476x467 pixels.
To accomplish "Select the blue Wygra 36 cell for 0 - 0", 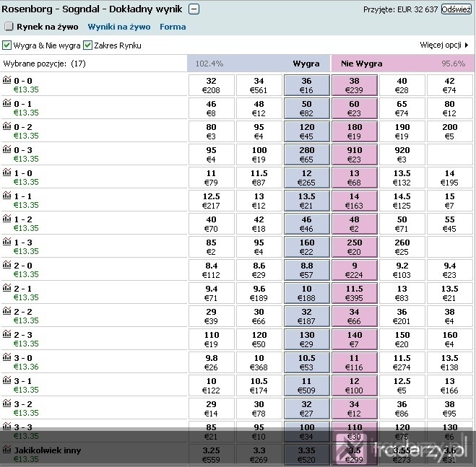I will click(x=306, y=85).
